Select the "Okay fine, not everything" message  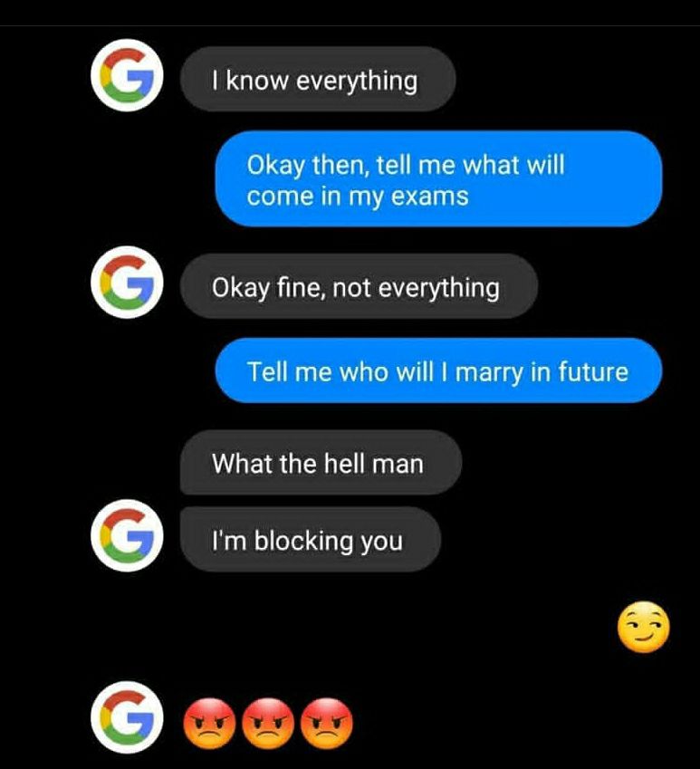(359, 286)
